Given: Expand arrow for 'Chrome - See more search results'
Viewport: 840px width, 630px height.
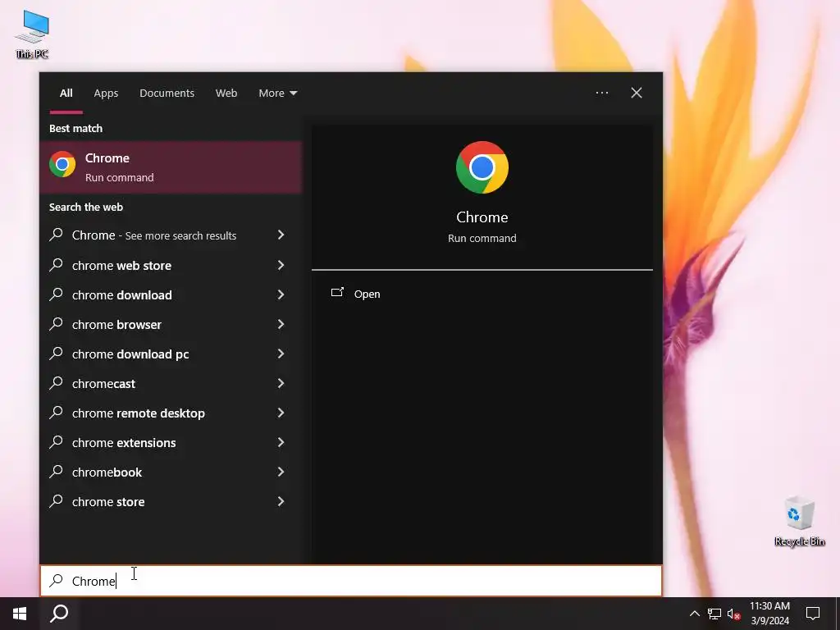Looking at the screenshot, I should point(281,235).
